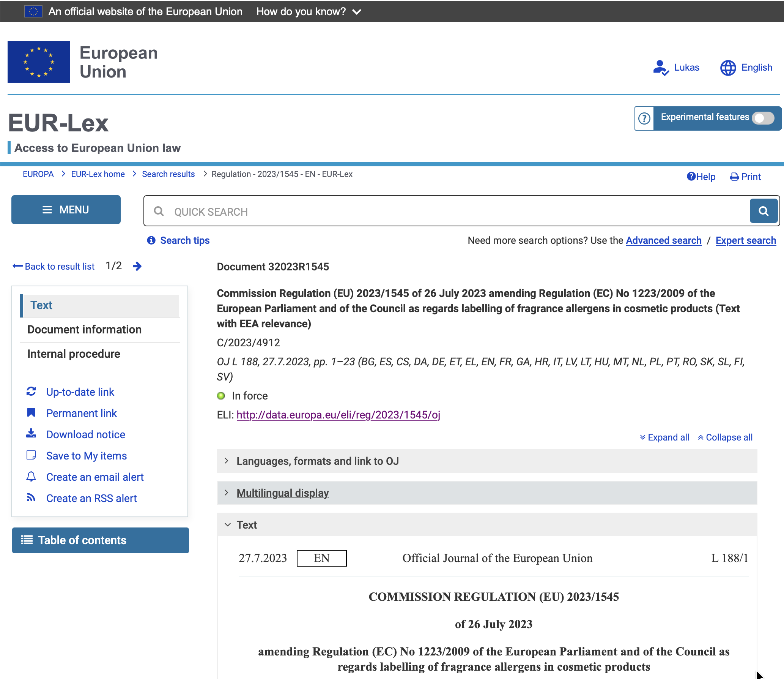
Task: Open the Up-to-date link
Action: pos(80,392)
